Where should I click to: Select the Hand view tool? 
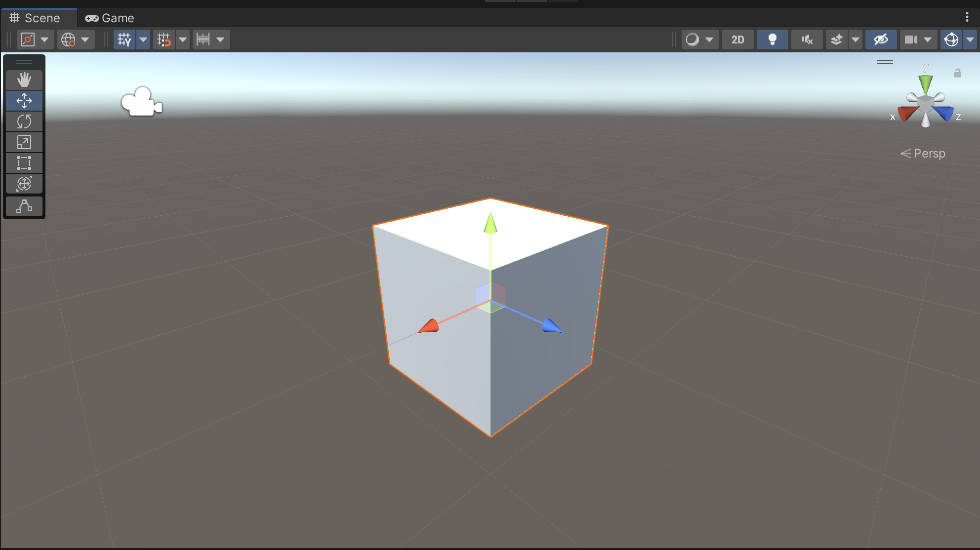tap(24, 79)
